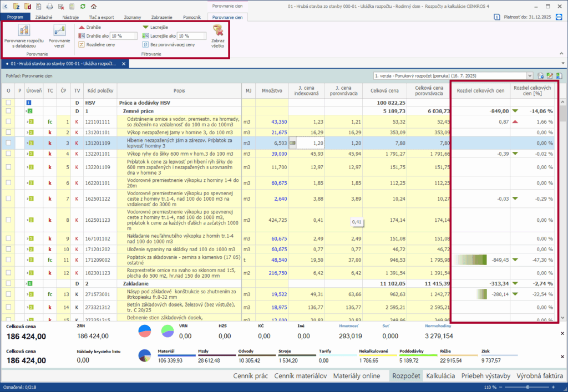The image size is (568, 392).
Task: Tick checkbox of Zemné práce row
Action: 8,111
